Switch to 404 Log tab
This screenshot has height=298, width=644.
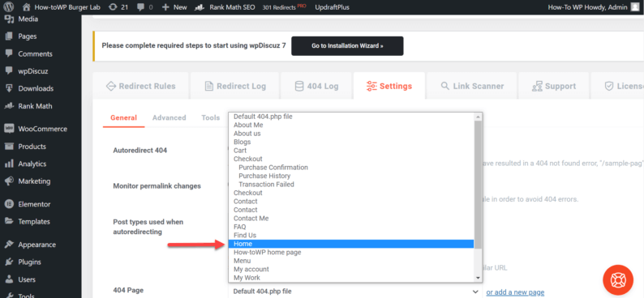(x=316, y=86)
